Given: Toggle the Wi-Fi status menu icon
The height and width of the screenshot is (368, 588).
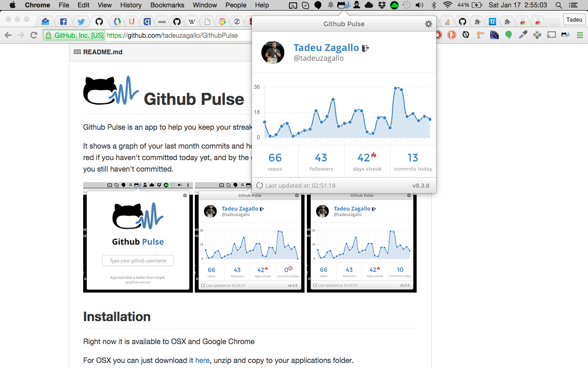Looking at the screenshot, I should click(x=447, y=5).
